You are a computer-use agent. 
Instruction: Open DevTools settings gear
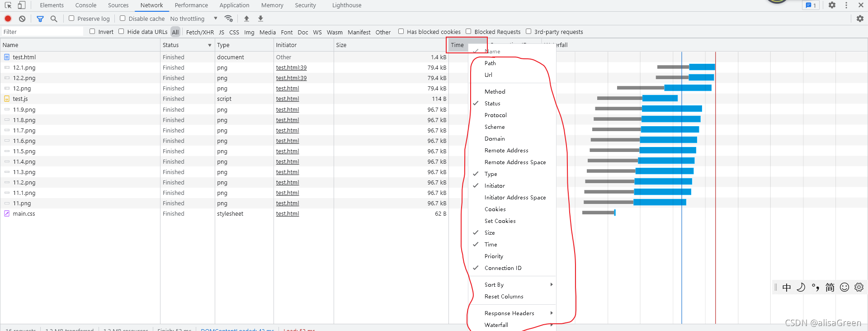832,5
